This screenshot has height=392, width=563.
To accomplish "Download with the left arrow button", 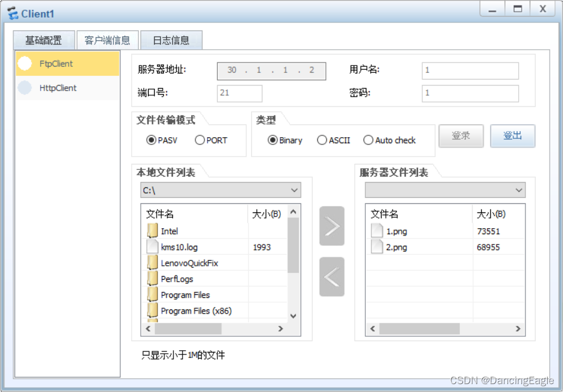I will coord(332,277).
